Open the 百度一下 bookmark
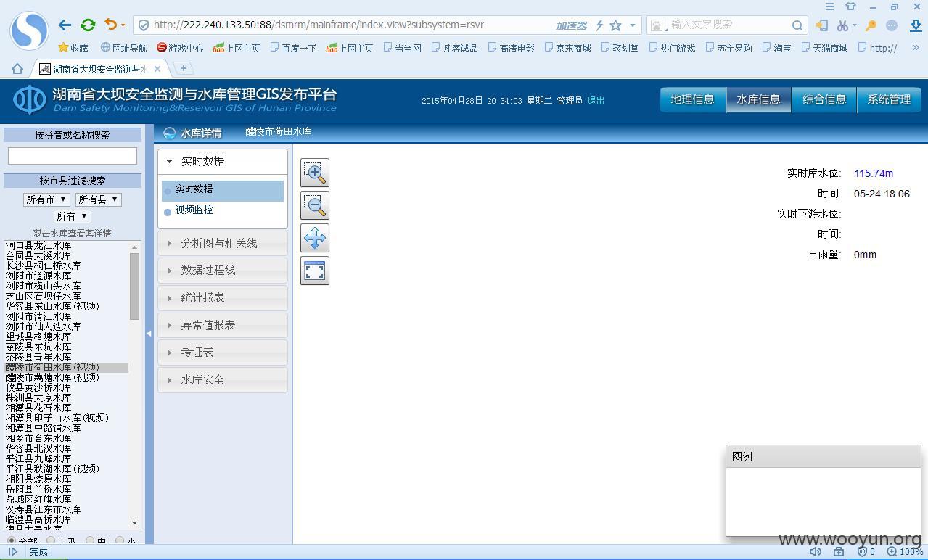928x560 pixels. (293, 48)
